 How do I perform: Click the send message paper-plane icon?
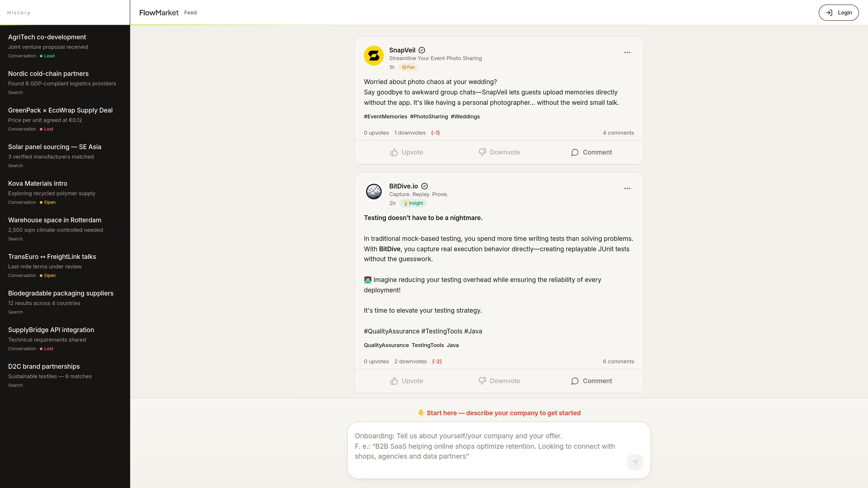(635, 462)
